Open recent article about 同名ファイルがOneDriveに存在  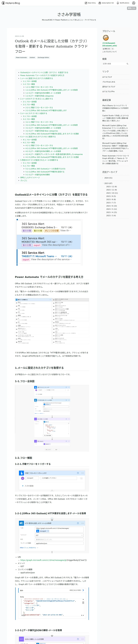(x=115, y=132)
